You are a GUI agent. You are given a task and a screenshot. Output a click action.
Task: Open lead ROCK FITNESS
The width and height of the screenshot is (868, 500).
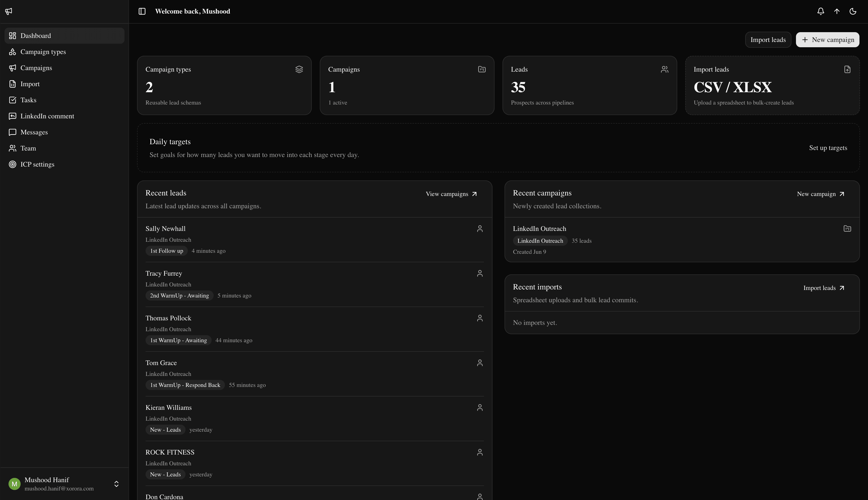[170, 452]
